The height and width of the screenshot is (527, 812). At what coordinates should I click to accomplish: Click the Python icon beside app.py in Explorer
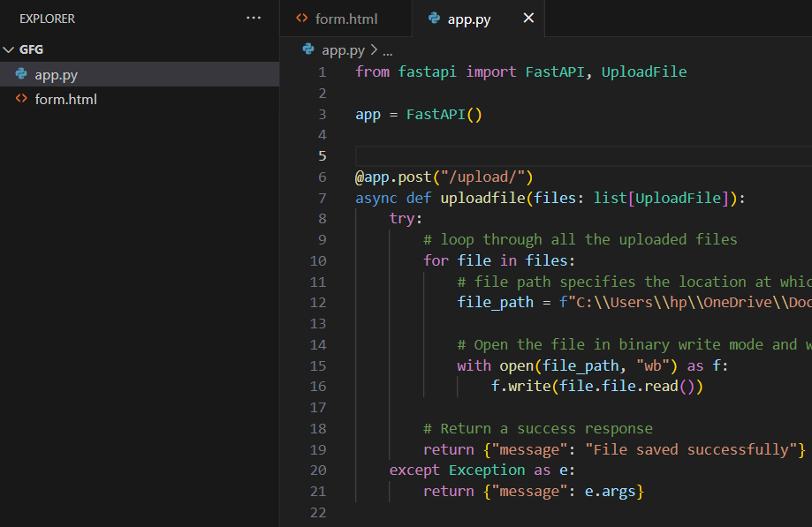pyautogui.click(x=21, y=75)
